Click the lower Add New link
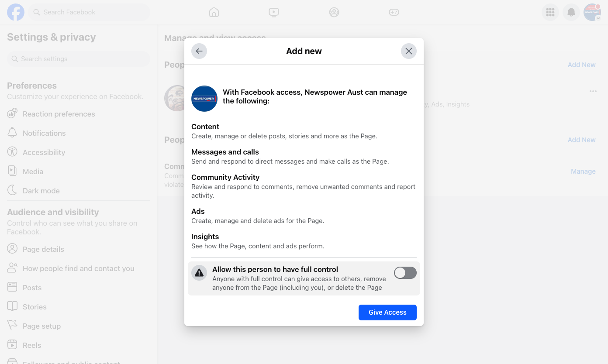608x364 pixels. pyautogui.click(x=581, y=140)
